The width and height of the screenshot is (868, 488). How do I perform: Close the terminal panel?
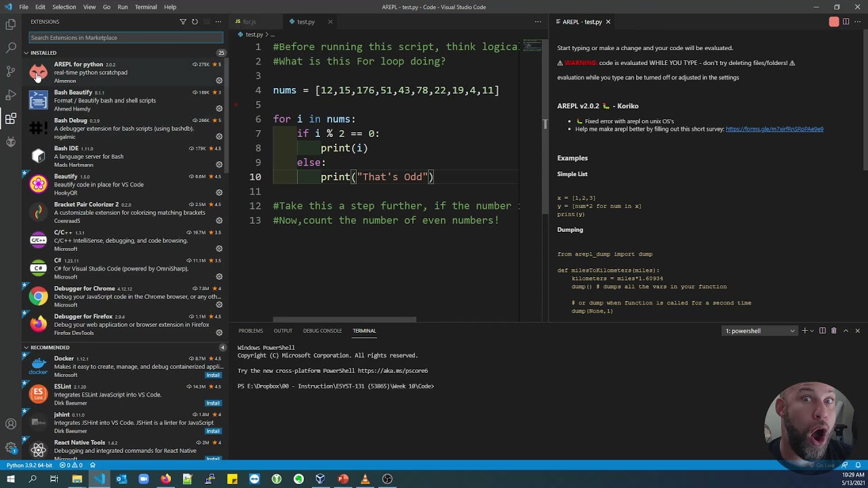click(857, 331)
